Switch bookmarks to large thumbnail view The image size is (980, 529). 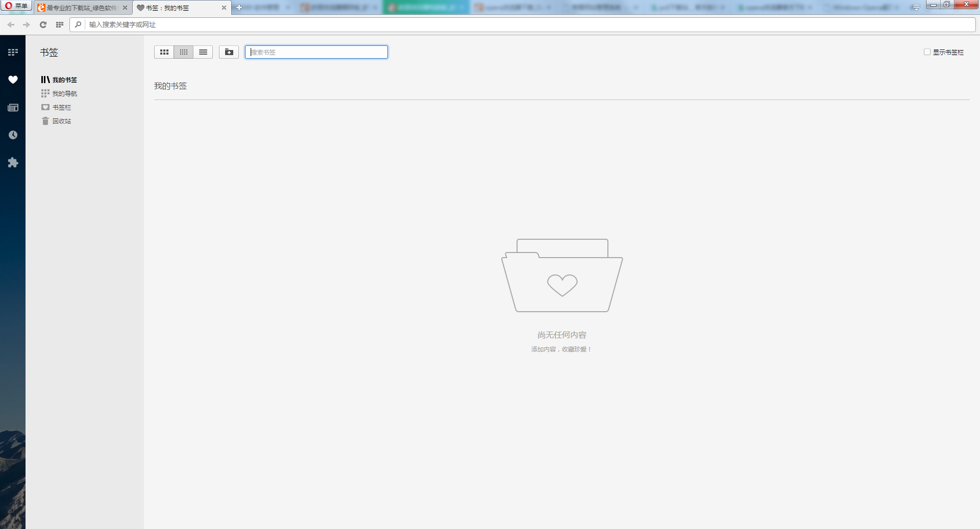coord(164,52)
